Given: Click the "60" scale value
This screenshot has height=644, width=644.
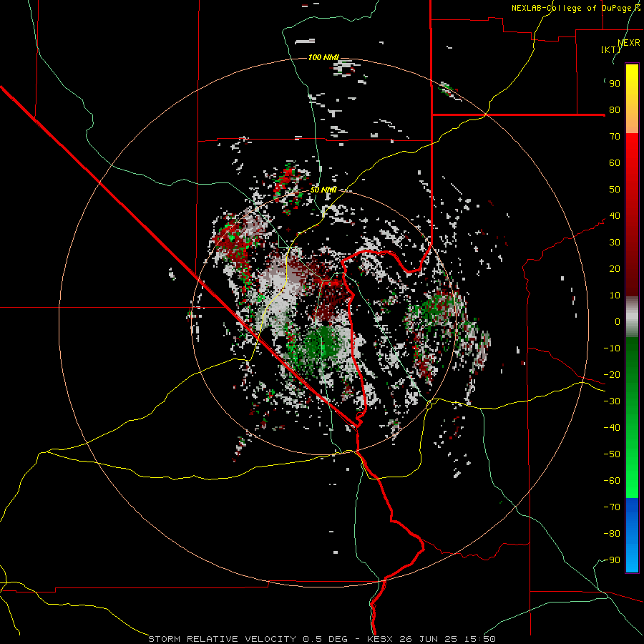Looking at the screenshot, I should click(x=615, y=163).
